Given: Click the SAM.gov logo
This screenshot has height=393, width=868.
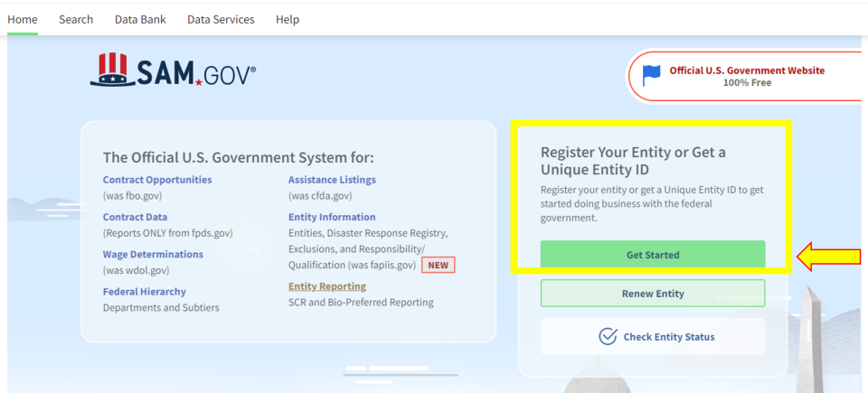Looking at the screenshot, I should pos(173,71).
